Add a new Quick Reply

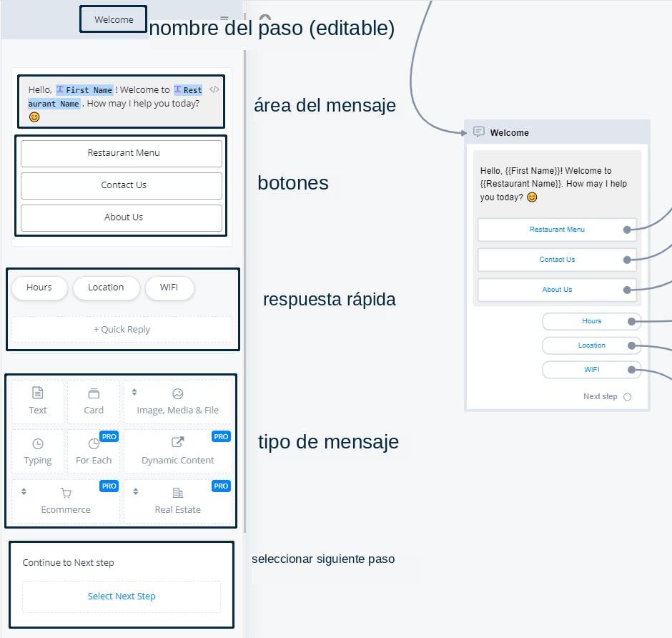(x=122, y=329)
